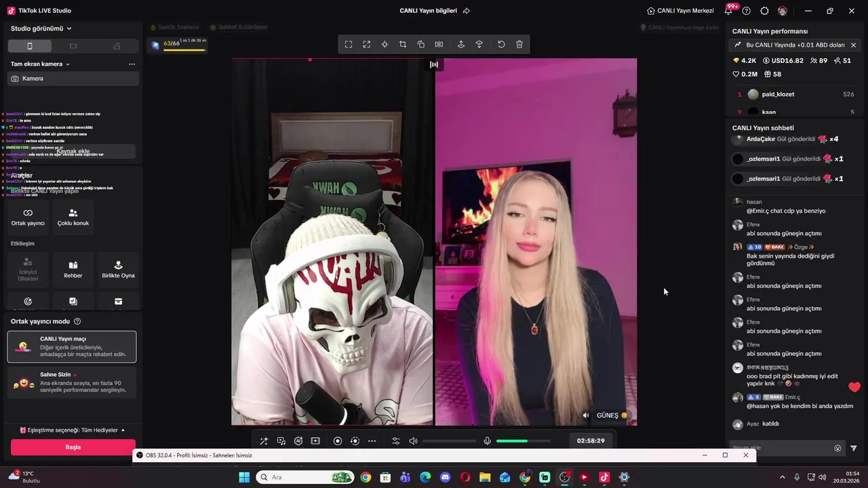Image resolution: width=868 pixels, height=488 pixels.
Task: Open the audio mixer settings icon
Action: 396,441
